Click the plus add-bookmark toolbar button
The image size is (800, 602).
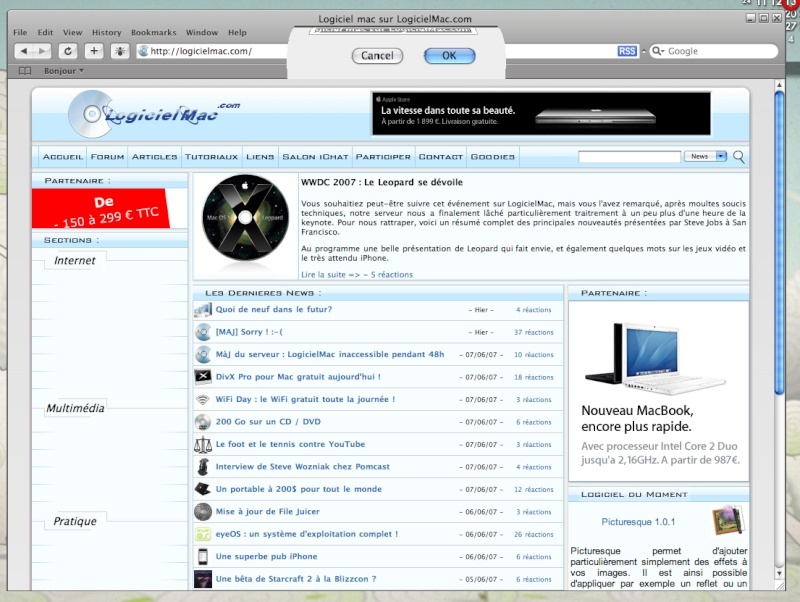94,51
